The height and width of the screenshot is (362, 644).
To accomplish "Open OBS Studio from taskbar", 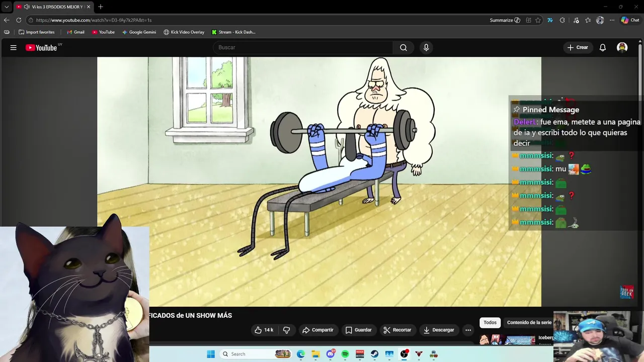I will click(x=404, y=354).
